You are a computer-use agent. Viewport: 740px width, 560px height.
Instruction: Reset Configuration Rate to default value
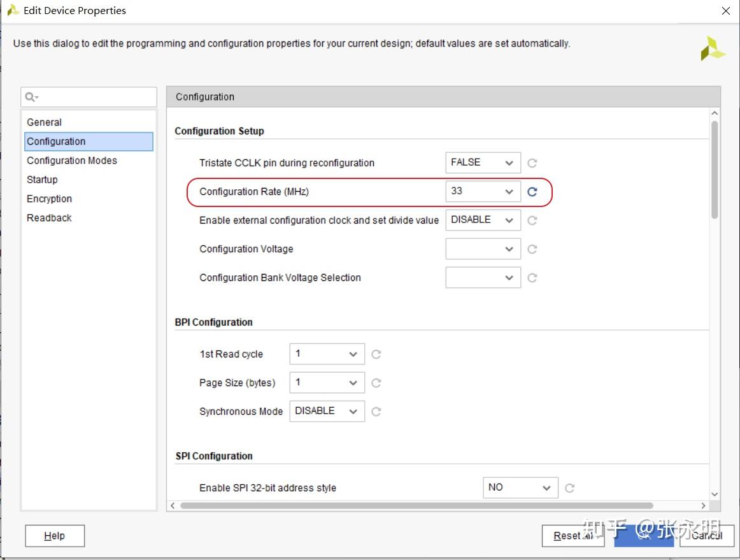point(532,192)
